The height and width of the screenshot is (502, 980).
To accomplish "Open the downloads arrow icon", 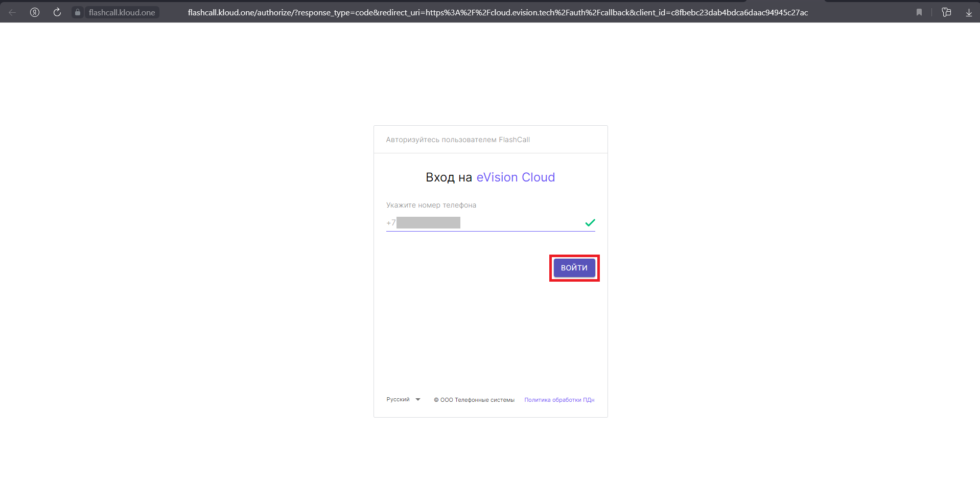I will (x=969, y=12).
